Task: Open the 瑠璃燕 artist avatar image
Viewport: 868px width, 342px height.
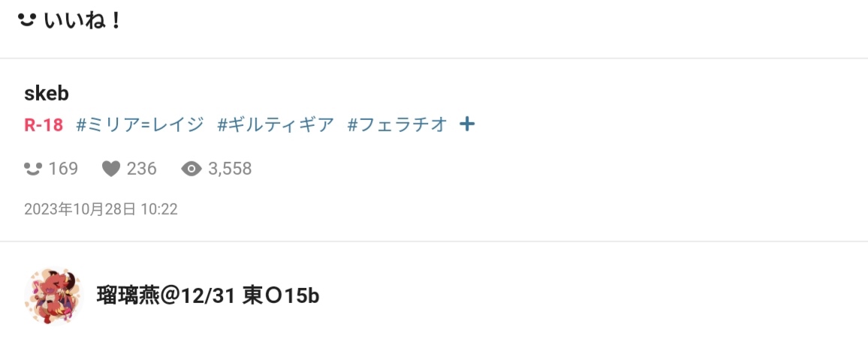Action: tap(54, 296)
